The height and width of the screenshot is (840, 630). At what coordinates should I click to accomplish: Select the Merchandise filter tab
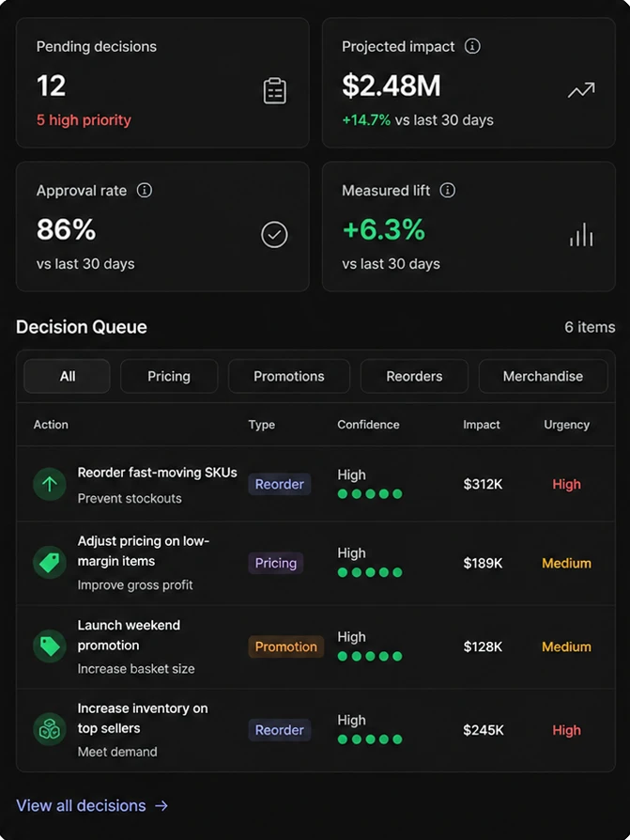click(544, 376)
